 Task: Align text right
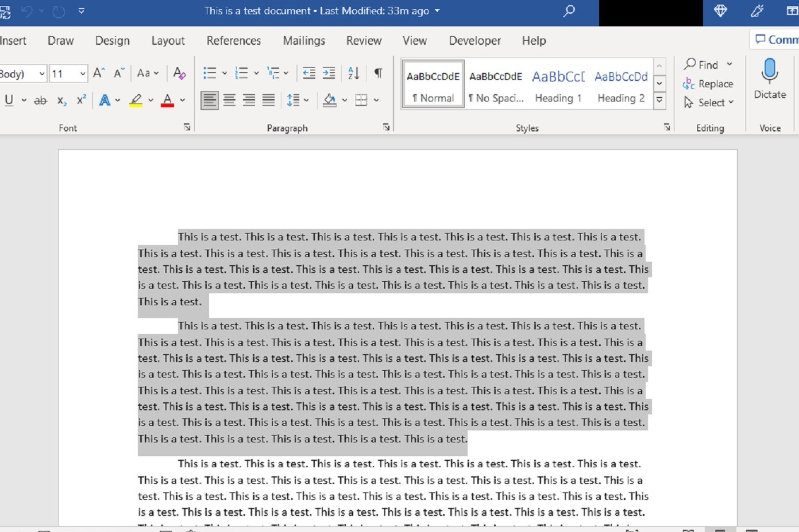249,100
